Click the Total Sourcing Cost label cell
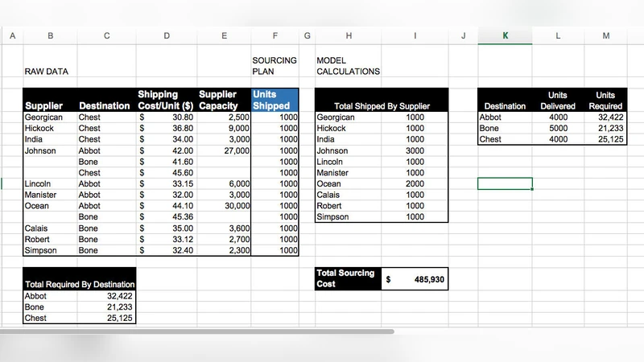 pyautogui.click(x=348, y=278)
